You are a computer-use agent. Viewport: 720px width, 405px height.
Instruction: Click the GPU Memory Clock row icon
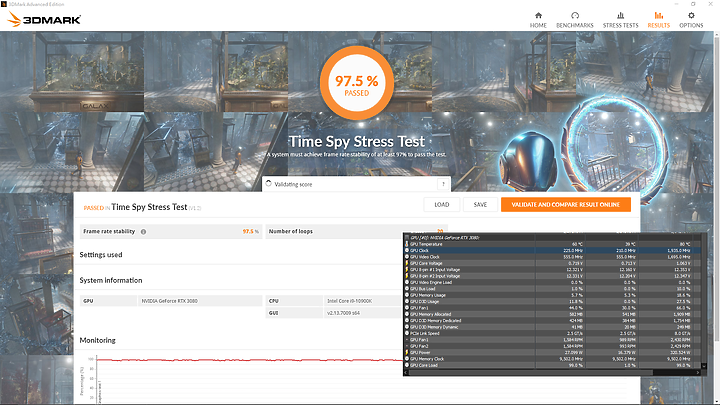(x=407, y=359)
